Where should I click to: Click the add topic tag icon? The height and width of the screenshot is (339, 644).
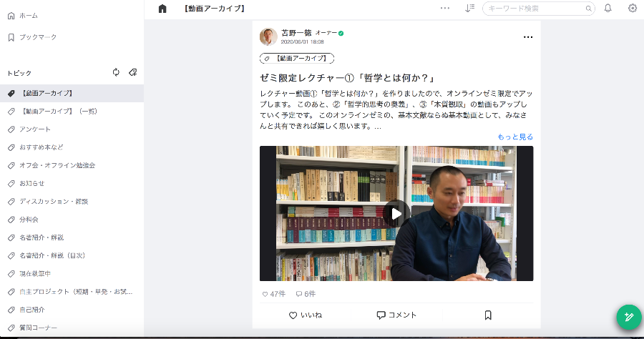click(x=132, y=73)
